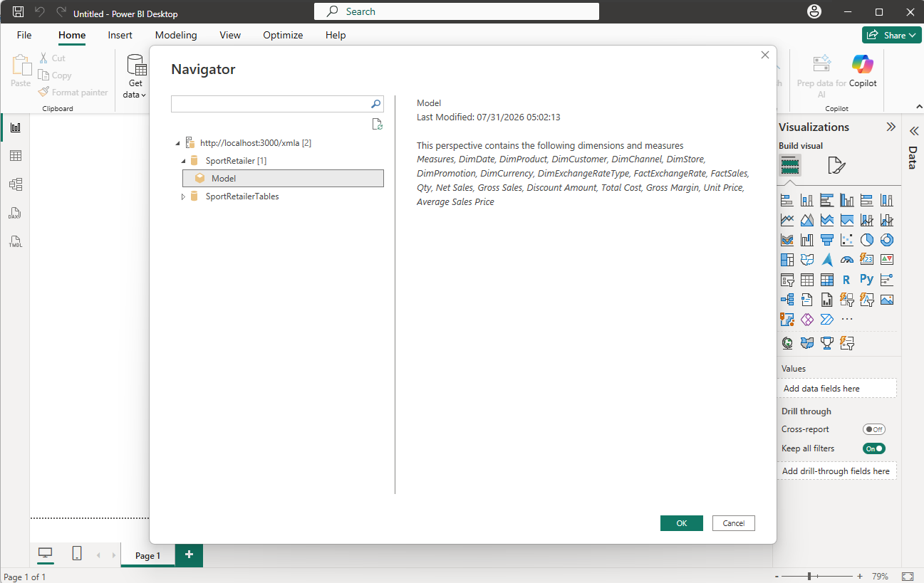Select the Stacked bar chart visual
The width and height of the screenshot is (924, 583).
tap(787, 200)
